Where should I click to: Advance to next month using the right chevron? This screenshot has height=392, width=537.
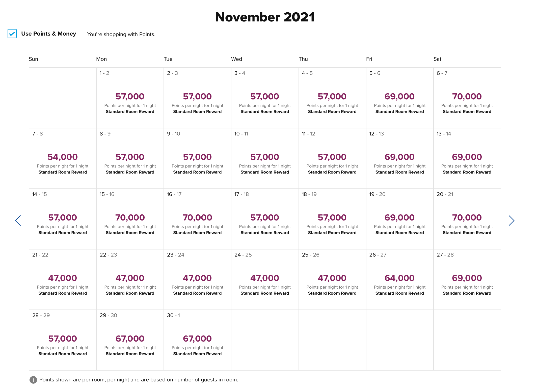pos(512,220)
